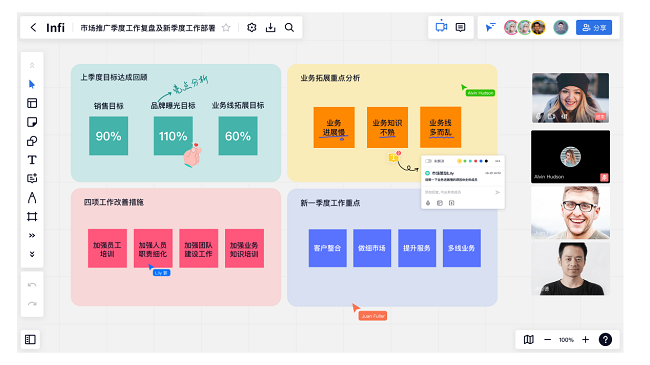650x365 pixels.
Task: Pick yellow comment color dot
Action: (459, 161)
